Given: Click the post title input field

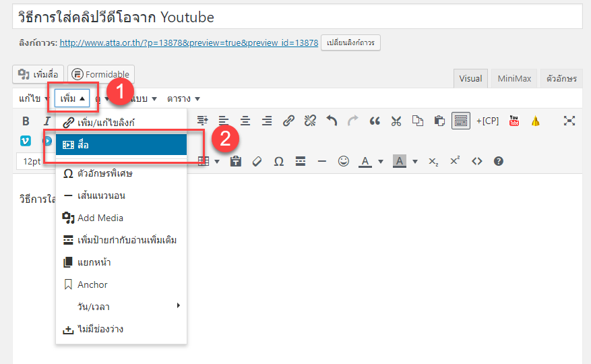Looking at the screenshot, I should click(297, 17).
